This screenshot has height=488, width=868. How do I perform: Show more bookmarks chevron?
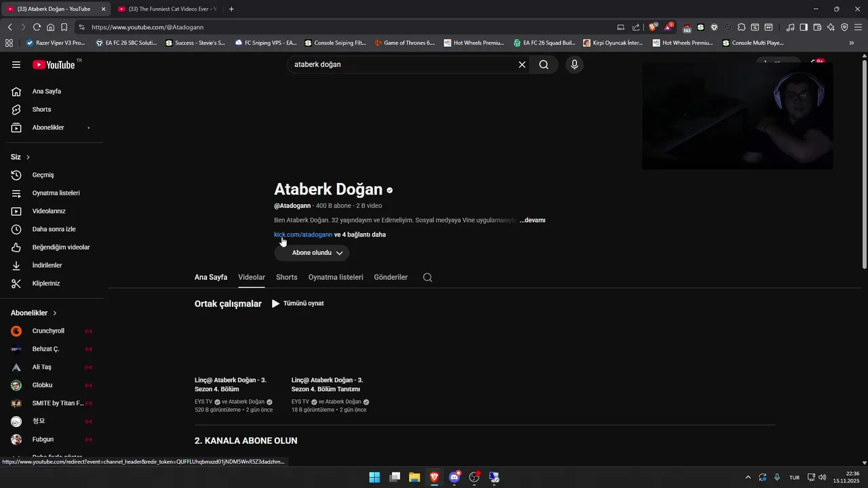coord(852,43)
